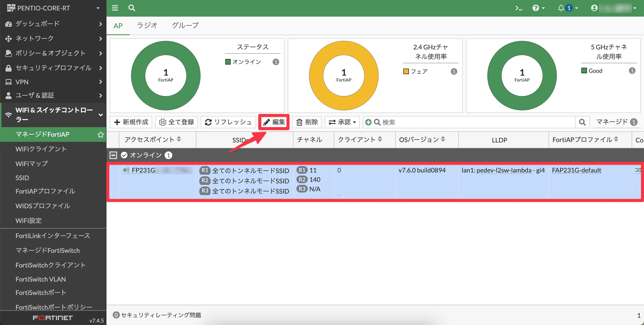The image size is (644, 325).
Task: Click the green add-filter plus icon
Action: (x=368, y=122)
